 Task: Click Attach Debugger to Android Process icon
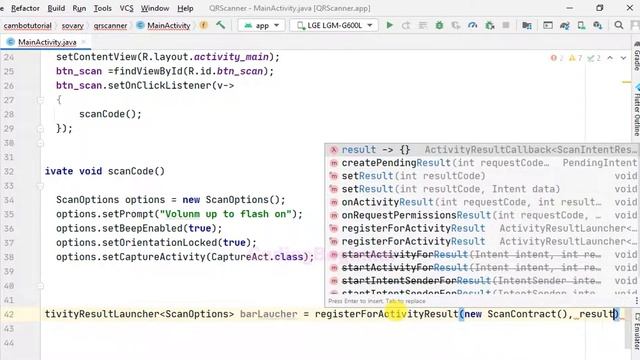pyautogui.click(x=489, y=25)
